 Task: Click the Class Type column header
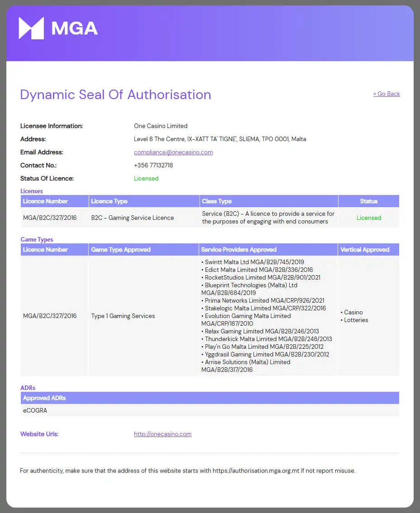(x=269, y=201)
